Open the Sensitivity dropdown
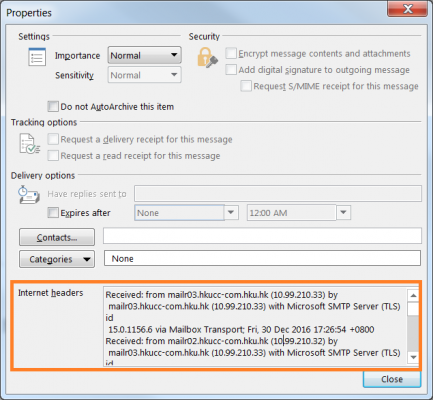Screen dimensions: 433x400 click(x=145, y=75)
